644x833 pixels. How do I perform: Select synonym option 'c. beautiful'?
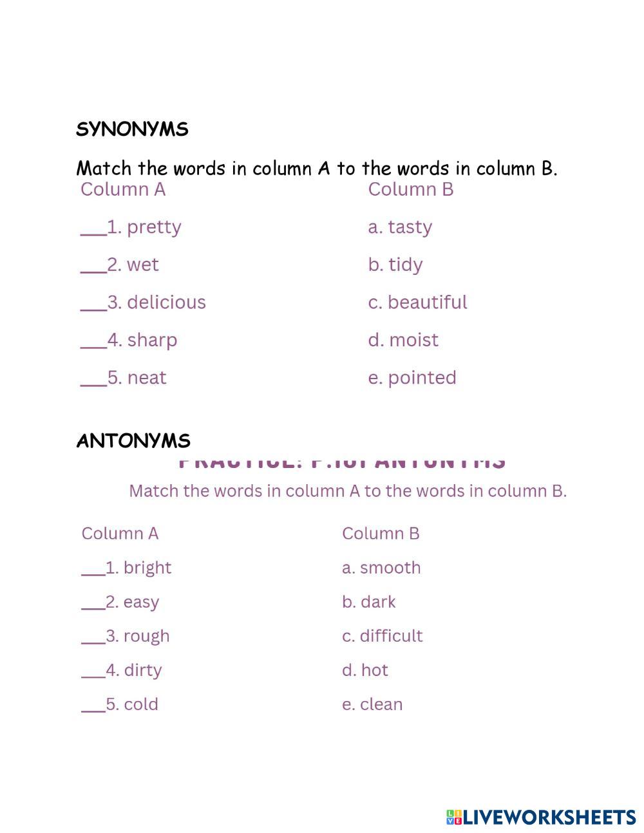point(417,303)
